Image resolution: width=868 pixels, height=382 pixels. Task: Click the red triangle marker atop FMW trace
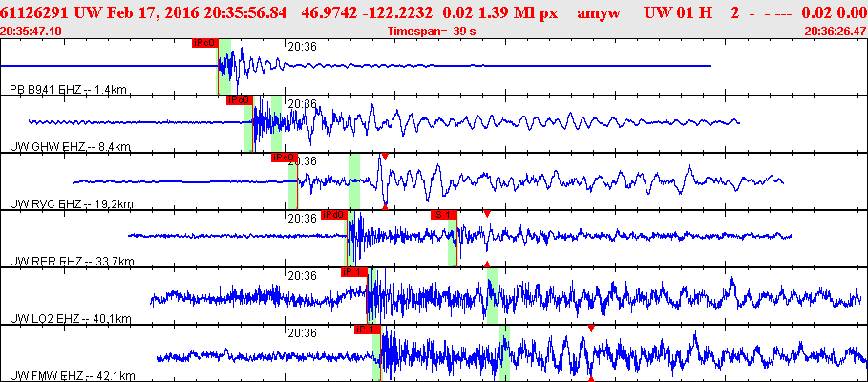591,328
